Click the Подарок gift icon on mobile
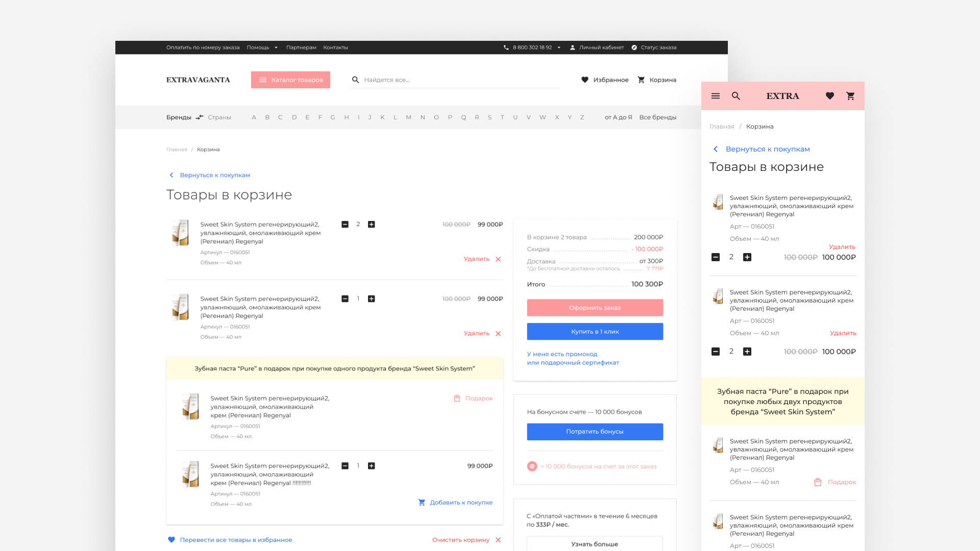This screenshot has width=980, height=551. [818, 482]
